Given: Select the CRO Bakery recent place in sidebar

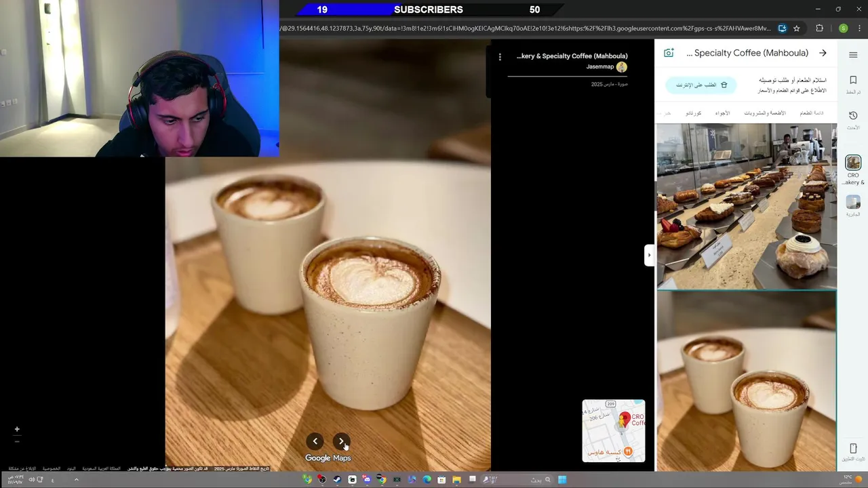Looking at the screenshot, I should click(853, 163).
